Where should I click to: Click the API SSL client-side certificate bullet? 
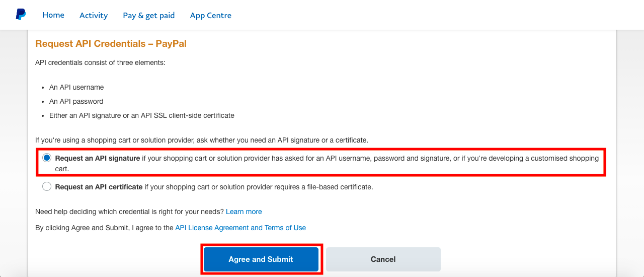[142, 115]
